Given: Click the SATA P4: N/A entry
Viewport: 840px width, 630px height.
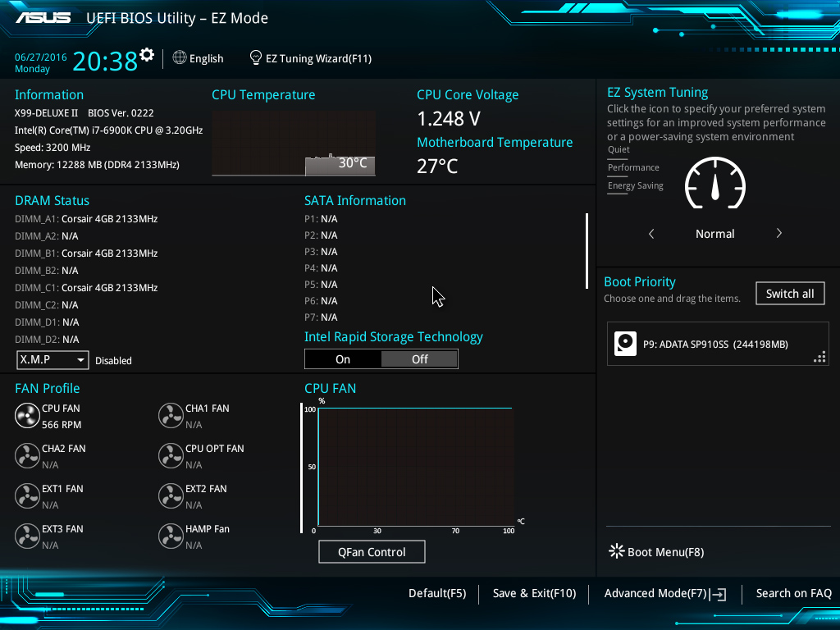Looking at the screenshot, I should [321, 268].
